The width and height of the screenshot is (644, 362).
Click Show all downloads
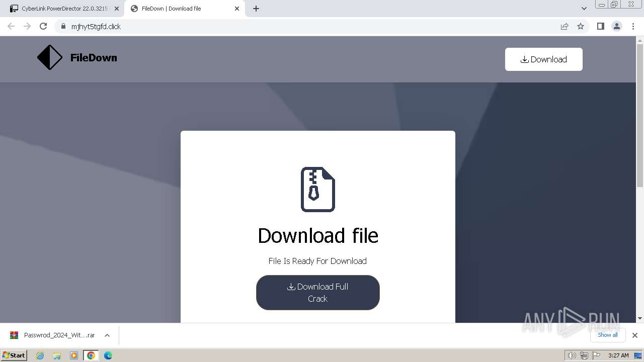click(607, 335)
